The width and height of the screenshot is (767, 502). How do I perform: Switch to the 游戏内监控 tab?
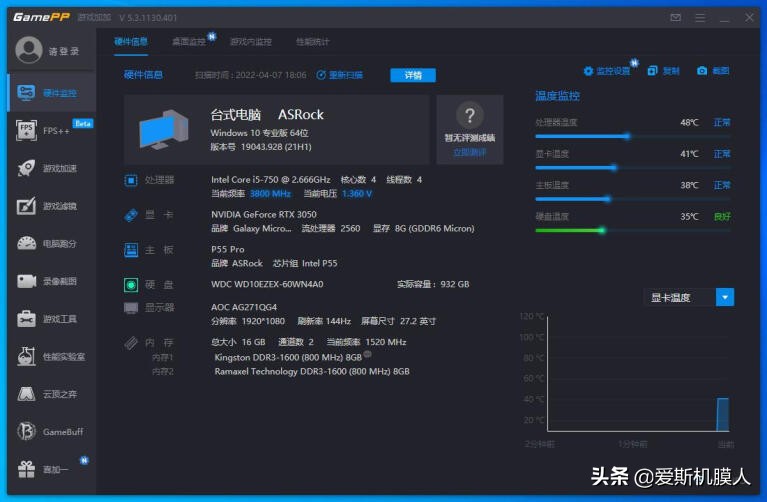tap(250, 42)
